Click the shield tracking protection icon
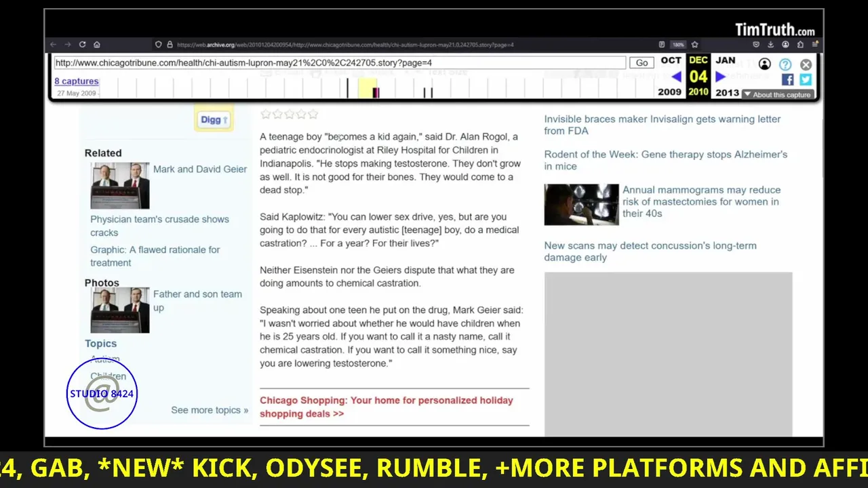Image resolution: width=868 pixels, height=488 pixels. [x=158, y=45]
